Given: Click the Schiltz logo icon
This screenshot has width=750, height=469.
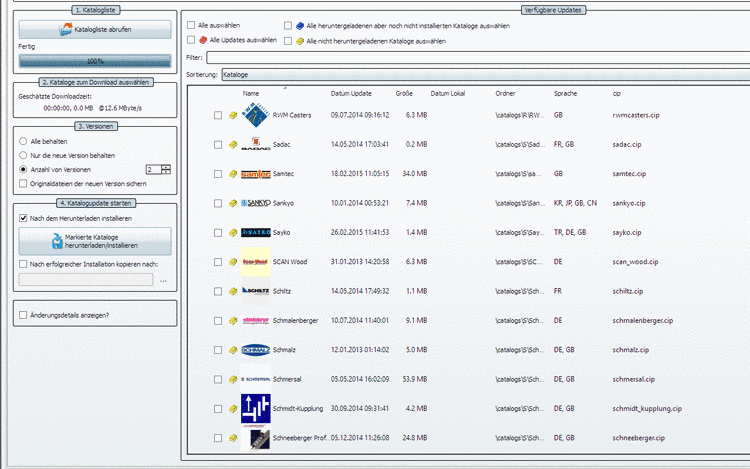Looking at the screenshot, I should [x=255, y=291].
